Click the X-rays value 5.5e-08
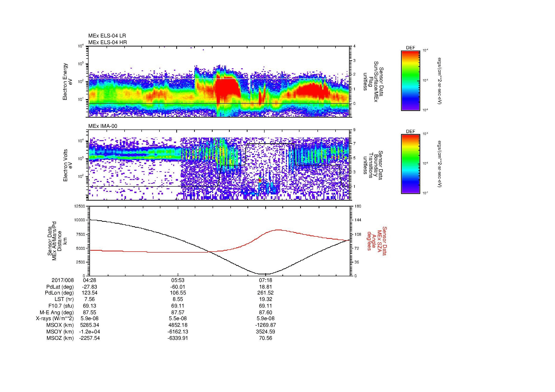The image size is (555, 392). (178, 318)
